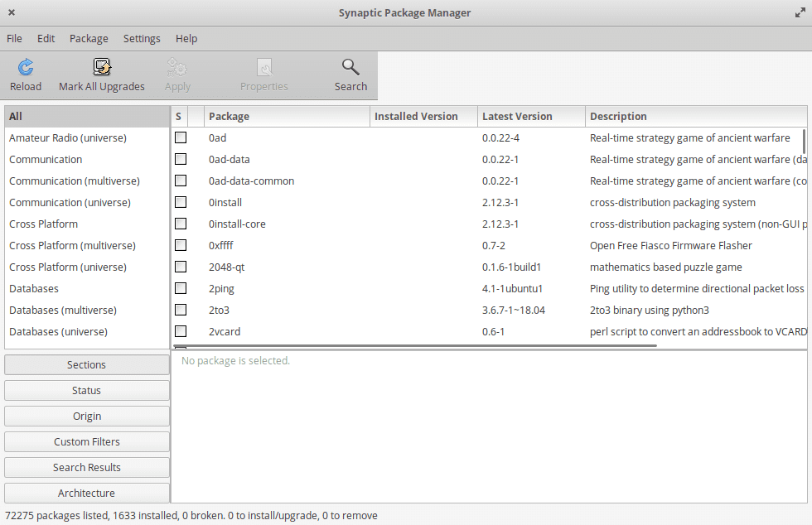Click version 3.6.7-1~18.04 cell
The width and height of the screenshot is (812, 525).
(513, 311)
